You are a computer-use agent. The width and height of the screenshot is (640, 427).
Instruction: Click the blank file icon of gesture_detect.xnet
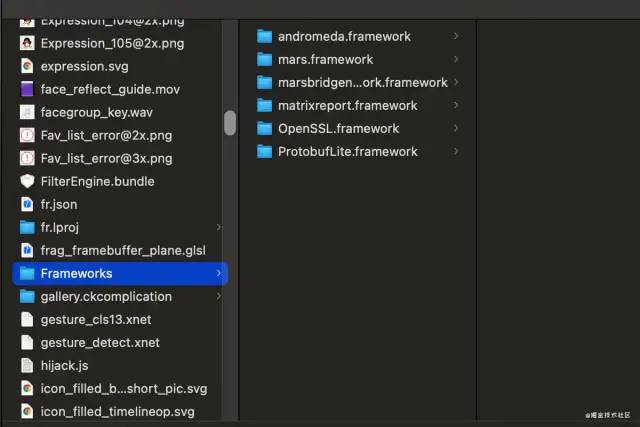click(27, 342)
